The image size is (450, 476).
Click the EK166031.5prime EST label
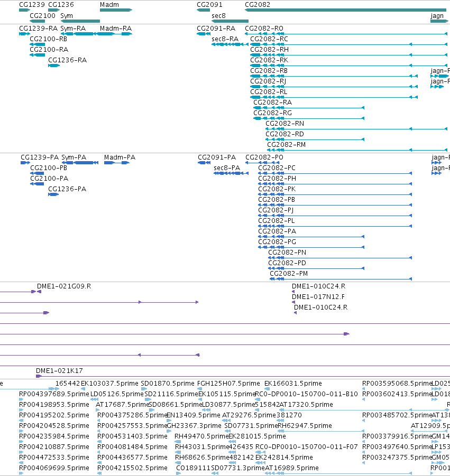[293, 383]
